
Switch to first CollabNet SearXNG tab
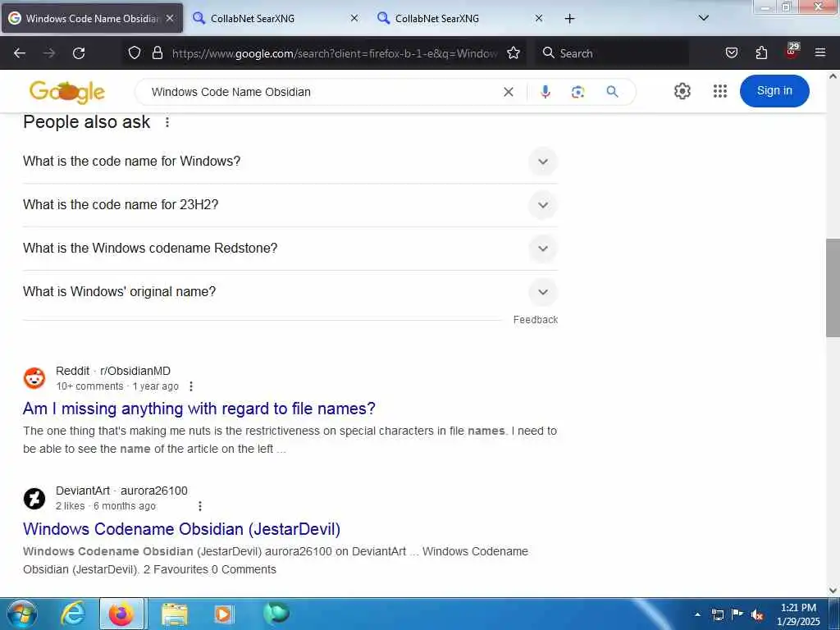point(276,18)
